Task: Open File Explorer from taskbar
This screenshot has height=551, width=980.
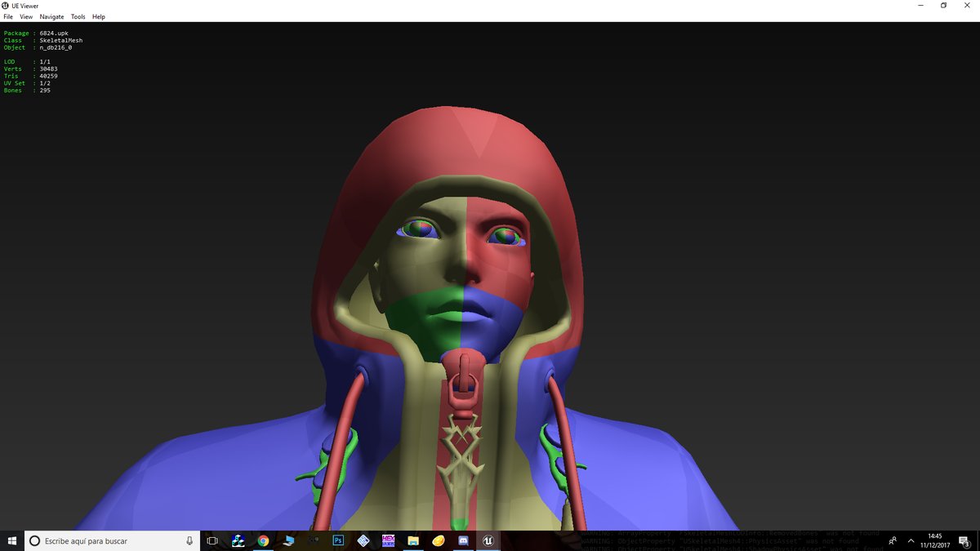Action: (x=413, y=540)
